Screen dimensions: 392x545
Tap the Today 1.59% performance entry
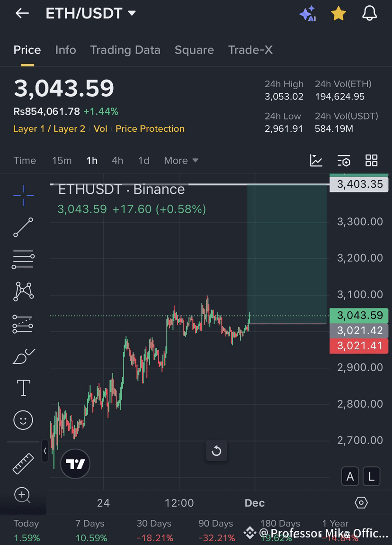coord(27,531)
